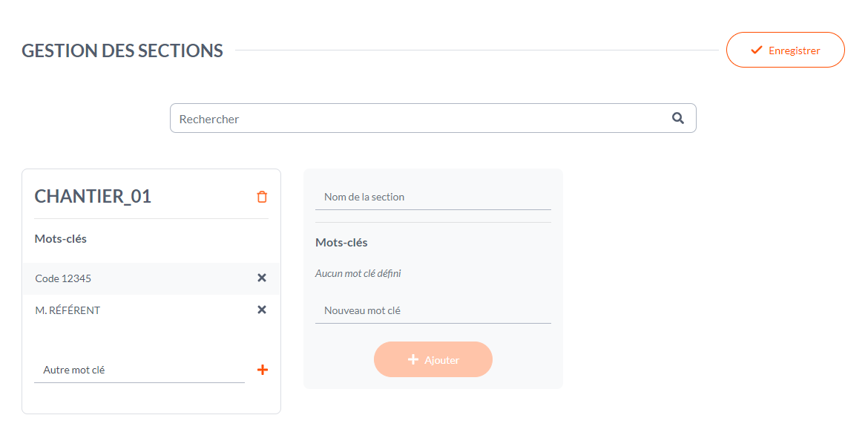Screen dimensions: 868x441
Task: Click Mots-clés label in new section card
Action: 341,243
